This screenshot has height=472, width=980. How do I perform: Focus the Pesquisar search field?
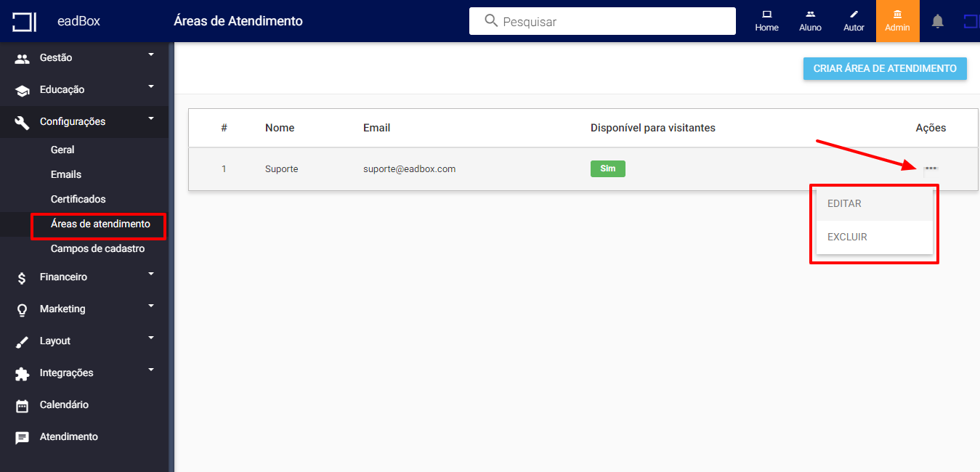pos(602,21)
